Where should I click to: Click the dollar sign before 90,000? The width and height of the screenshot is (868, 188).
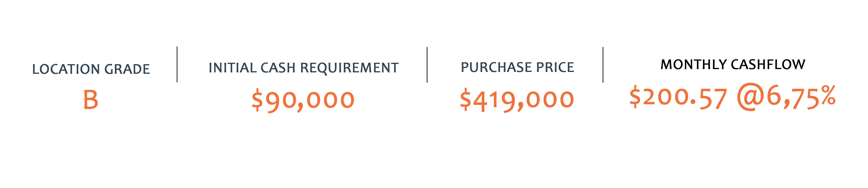(257, 100)
